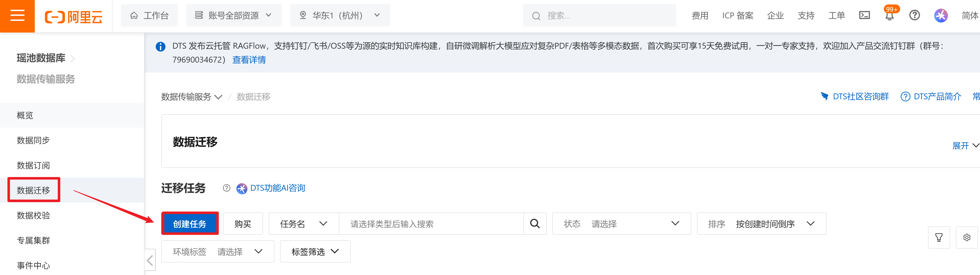Click the 数据传输服务 sidebar title
The height and width of the screenshot is (275, 980).
coord(46,79)
